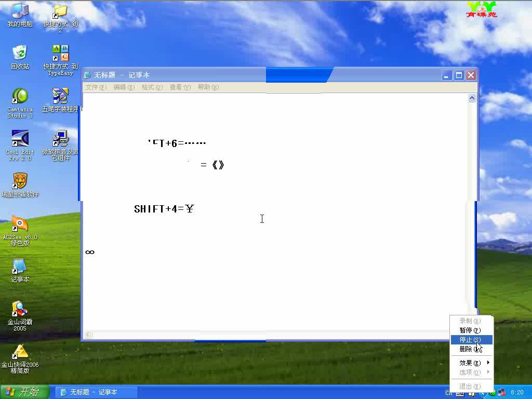The width and height of the screenshot is (532, 399).
Task: Select the 金山词霸 2005 desktop icon
Action: [x=20, y=316]
